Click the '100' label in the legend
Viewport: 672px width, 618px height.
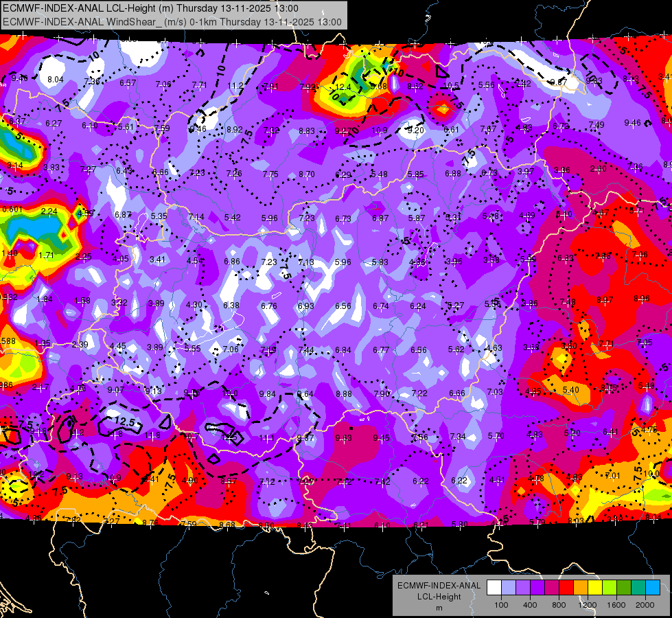coord(501,605)
